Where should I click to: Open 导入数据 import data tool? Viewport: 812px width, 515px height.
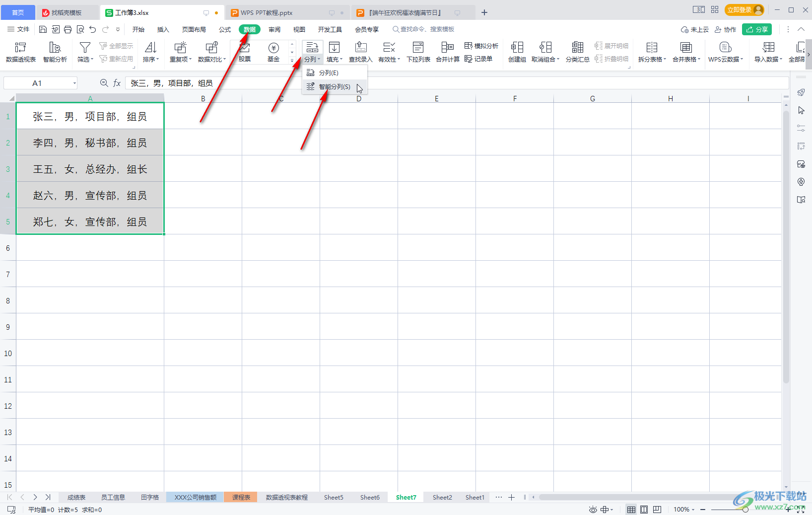click(x=768, y=52)
